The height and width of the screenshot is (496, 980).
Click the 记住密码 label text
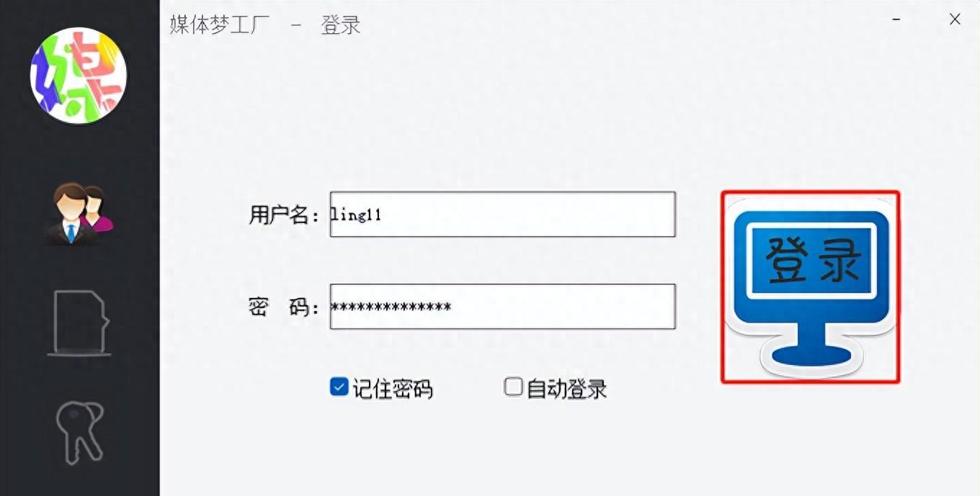[x=393, y=389]
